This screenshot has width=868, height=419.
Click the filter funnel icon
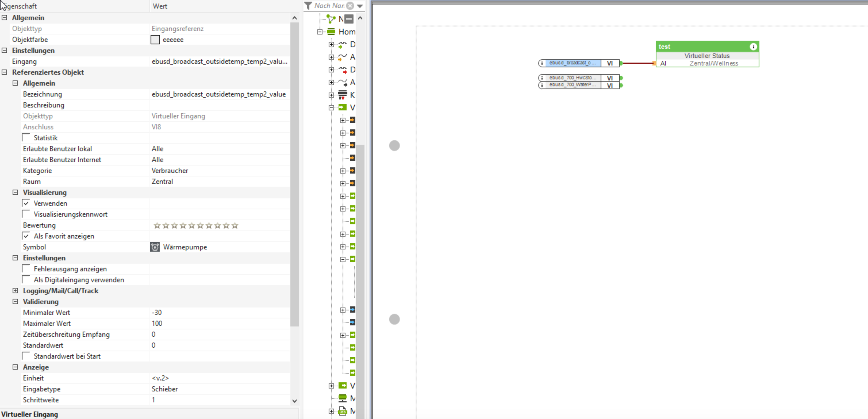(x=308, y=6)
